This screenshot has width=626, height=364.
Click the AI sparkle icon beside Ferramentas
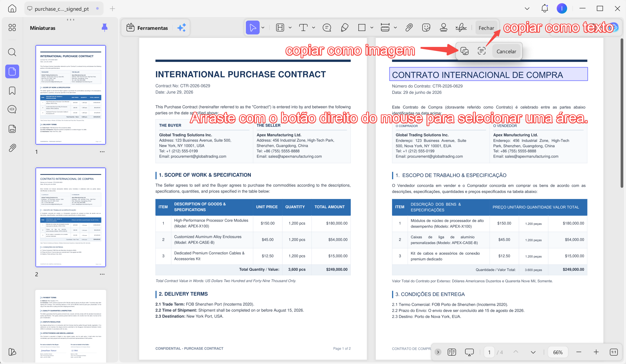(182, 28)
